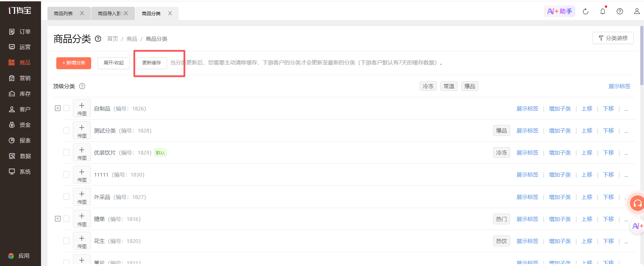Open the 系统 system sidebar section
This screenshot has height=266, width=644.
pyautogui.click(x=20, y=172)
